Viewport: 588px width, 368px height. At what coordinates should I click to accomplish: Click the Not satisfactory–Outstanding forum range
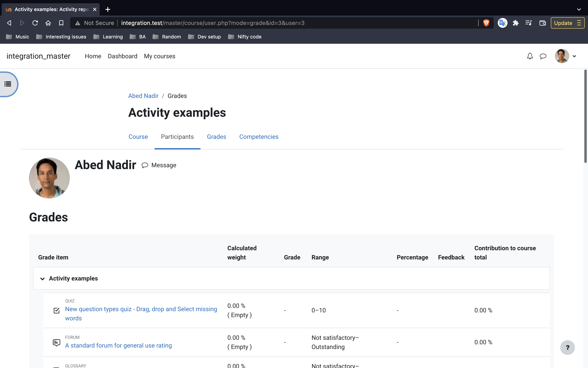(x=335, y=342)
